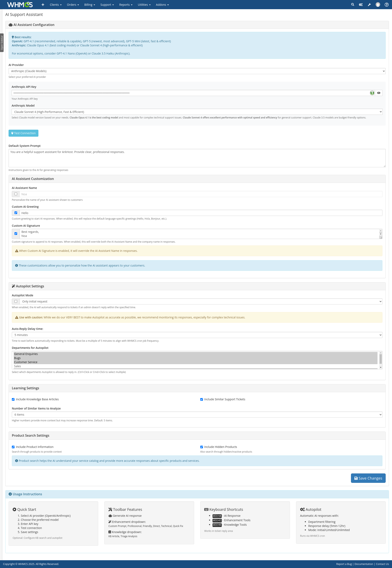The image size is (392, 568).
Task: Open the Auto-Reply Delay time dropdown
Action: pos(197,335)
